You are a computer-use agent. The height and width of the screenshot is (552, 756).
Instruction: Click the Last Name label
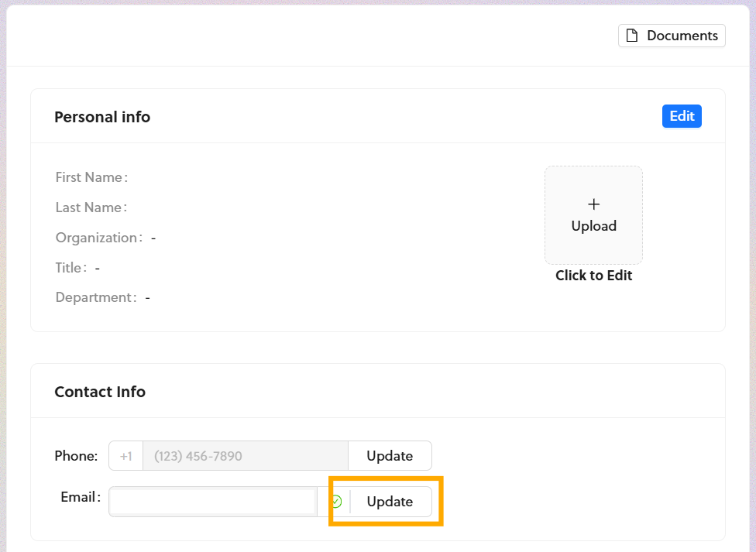[89, 207]
